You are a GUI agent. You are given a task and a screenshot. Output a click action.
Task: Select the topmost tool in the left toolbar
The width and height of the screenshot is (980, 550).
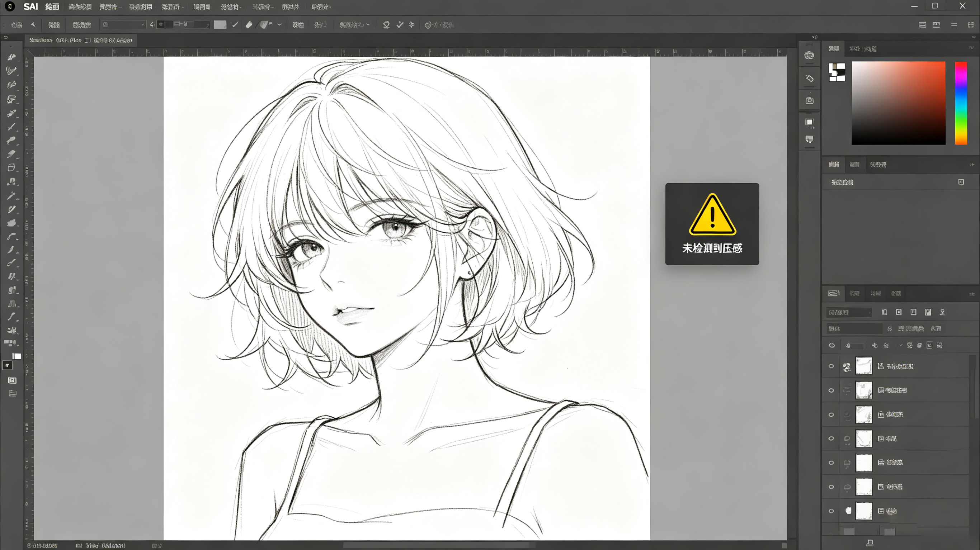[x=11, y=57]
